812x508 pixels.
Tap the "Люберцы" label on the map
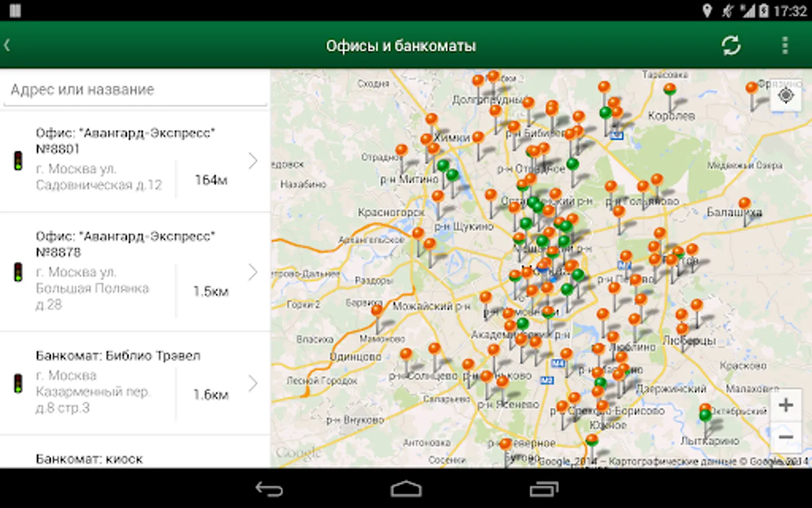point(689,340)
